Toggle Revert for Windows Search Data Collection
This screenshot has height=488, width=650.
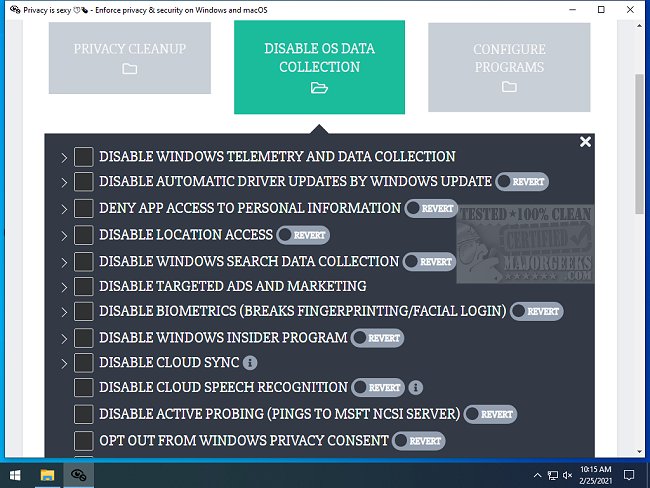429,262
